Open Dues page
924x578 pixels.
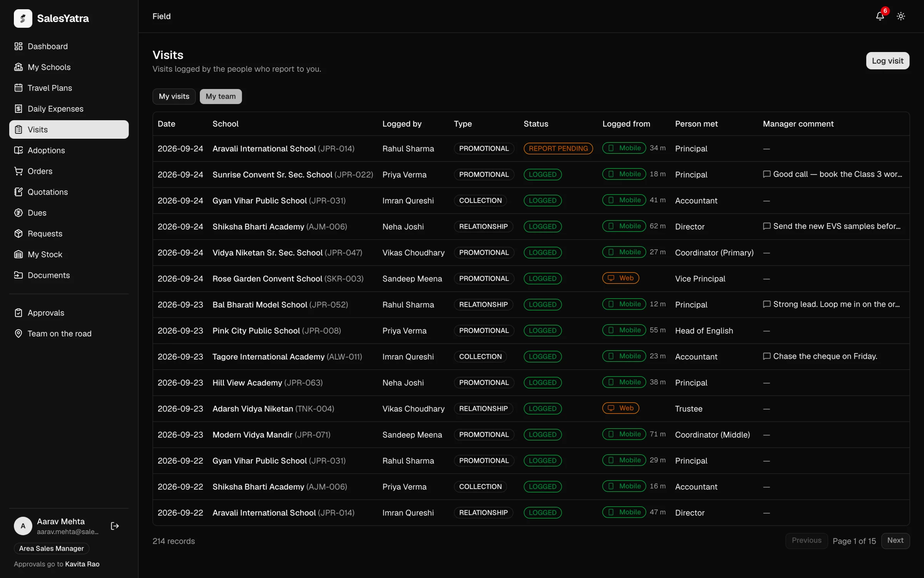(69, 213)
